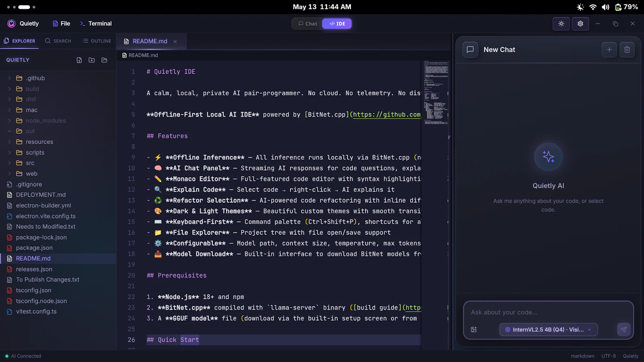Open the File menu

pyautogui.click(x=61, y=24)
